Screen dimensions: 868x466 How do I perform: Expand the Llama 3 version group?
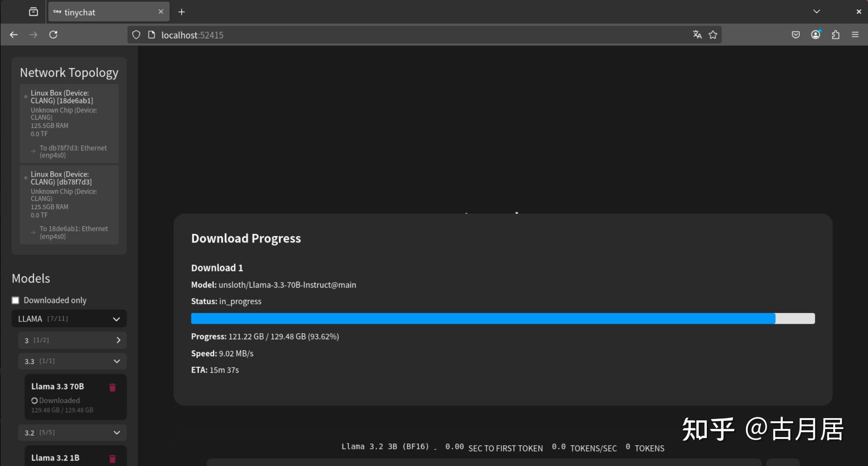[x=72, y=340]
